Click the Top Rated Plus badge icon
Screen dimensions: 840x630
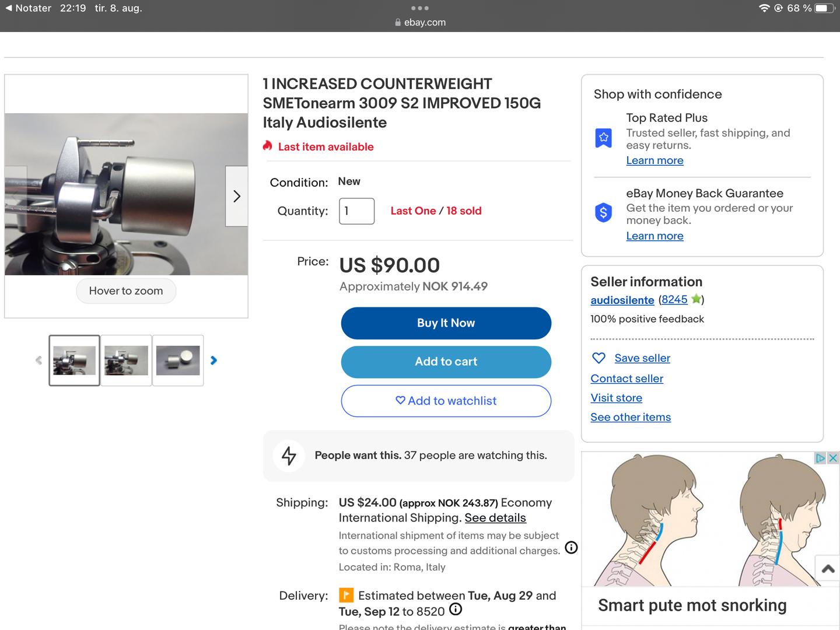[x=604, y=138]
